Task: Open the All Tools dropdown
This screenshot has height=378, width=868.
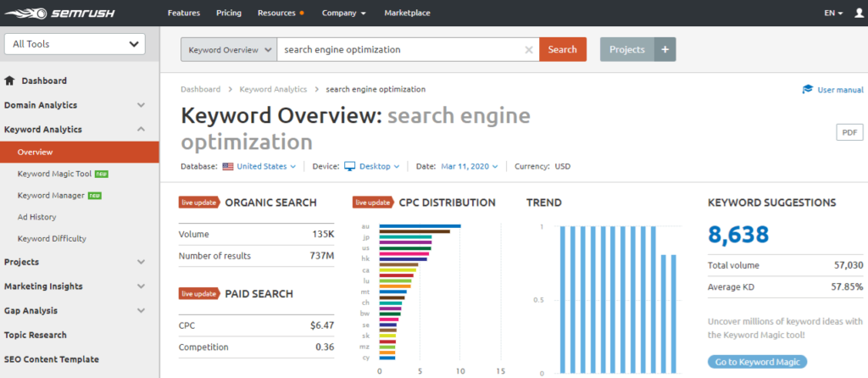Action: click(75, 44)
